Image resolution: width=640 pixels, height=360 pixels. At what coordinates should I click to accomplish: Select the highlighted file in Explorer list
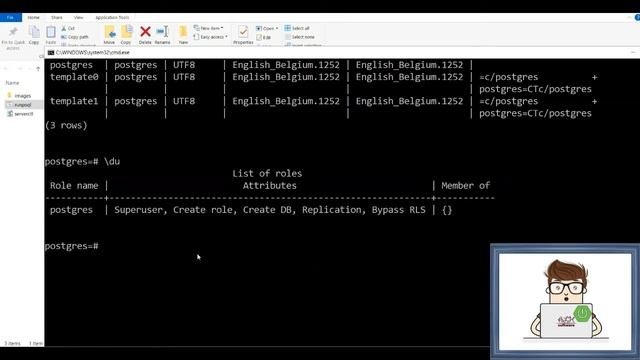coord(23,105)
